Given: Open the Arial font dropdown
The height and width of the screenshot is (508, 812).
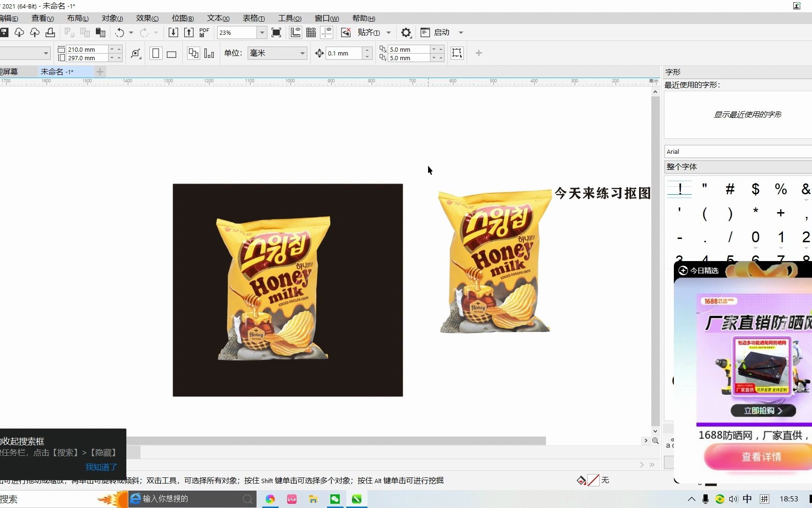Looking at the screenshot, I should [x=738, y=151].
